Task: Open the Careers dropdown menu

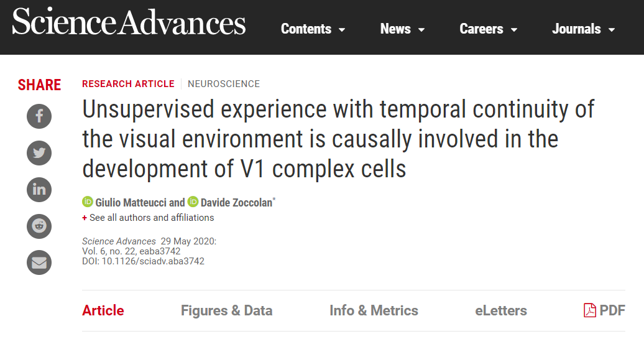Action: click(488, 29)
